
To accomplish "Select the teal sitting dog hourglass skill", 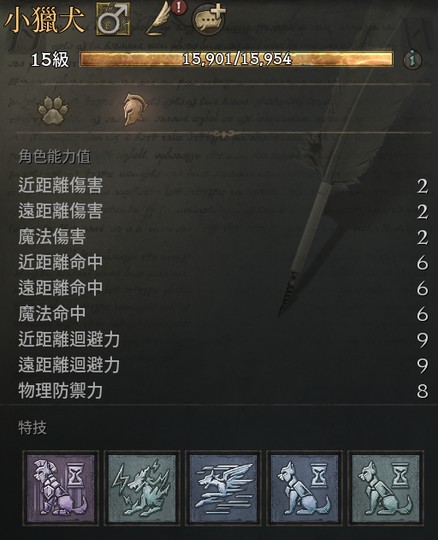I will (x=386, y=488).
